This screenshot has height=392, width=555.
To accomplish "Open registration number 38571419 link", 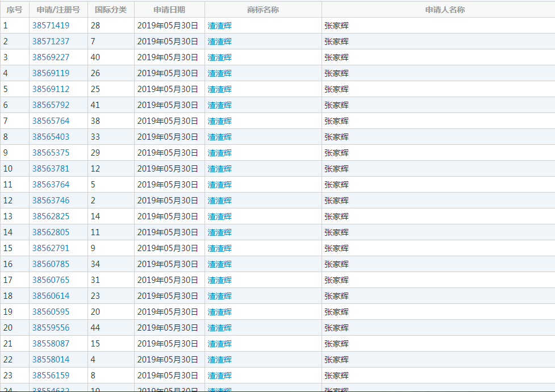I will click(51, 26).
